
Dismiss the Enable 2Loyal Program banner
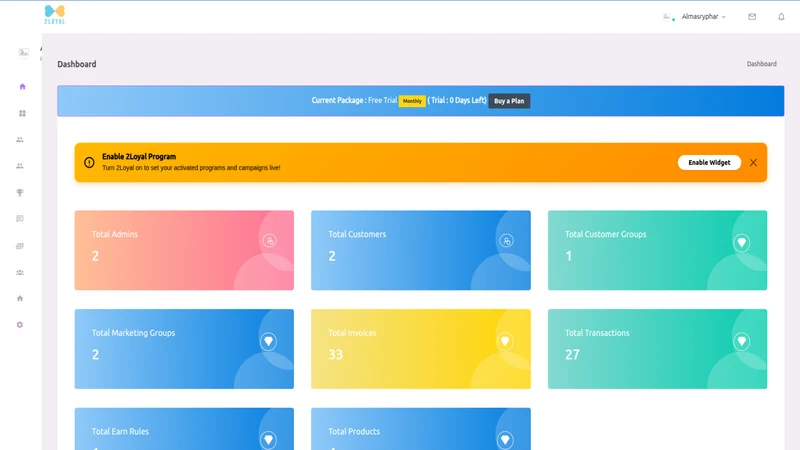(x=753, y=163)
